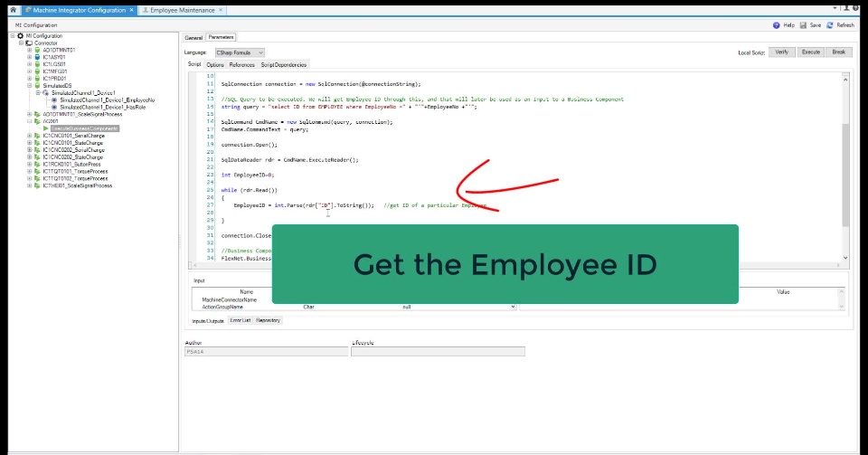Collapse the MI Configuration root node
Viewport: 868px width, 455px height.
[x=13, y=36]
